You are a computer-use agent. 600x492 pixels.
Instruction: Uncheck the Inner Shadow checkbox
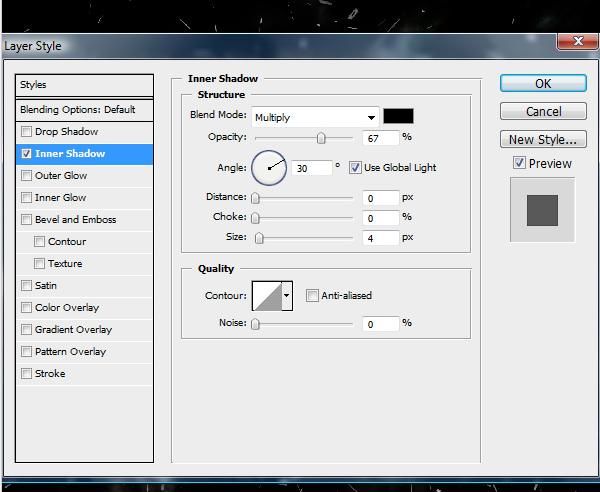26,154
